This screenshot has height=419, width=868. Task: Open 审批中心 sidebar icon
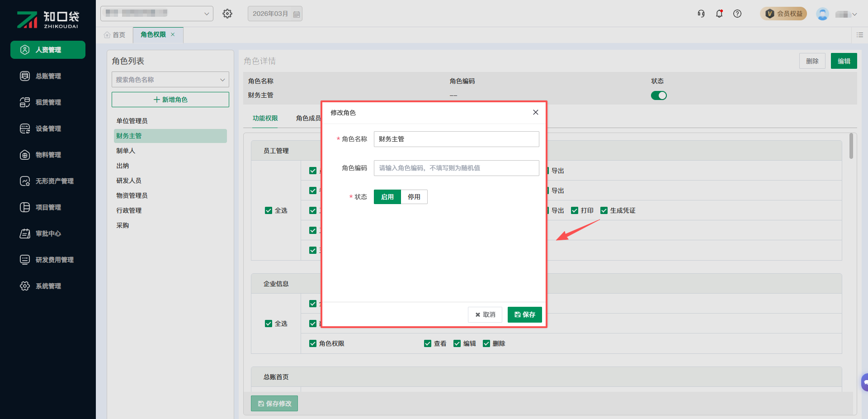[25, 233]
